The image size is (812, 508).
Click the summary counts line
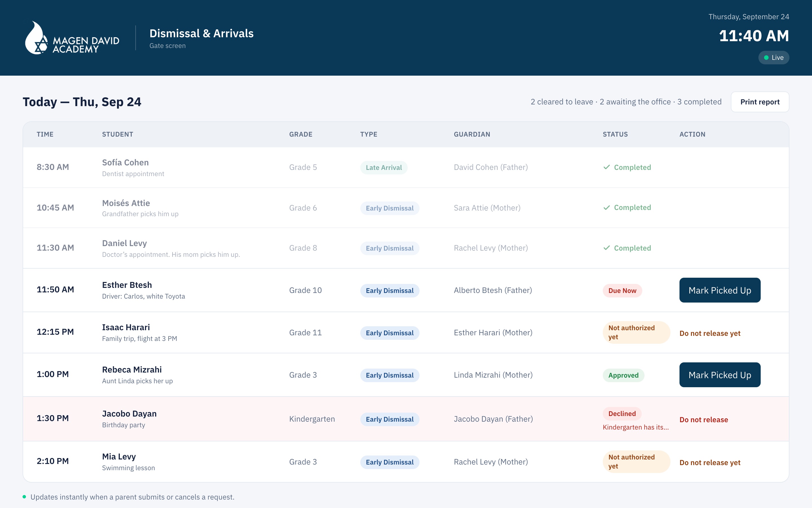pos(626,102)
